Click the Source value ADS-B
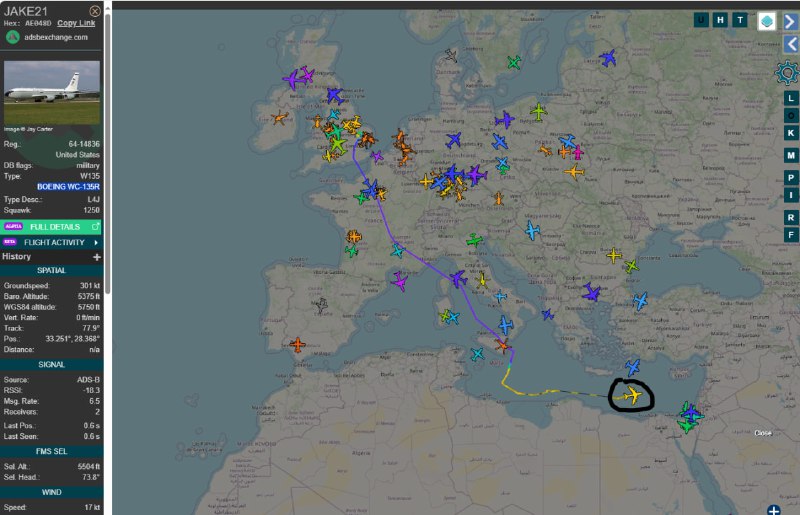800x515 pixels. pos(88,380)
